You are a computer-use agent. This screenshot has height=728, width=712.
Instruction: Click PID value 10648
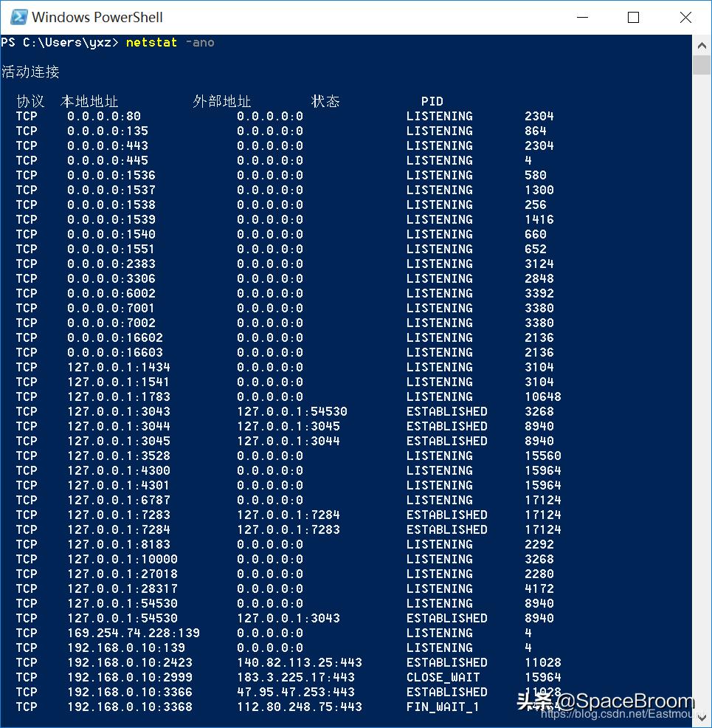543,397
